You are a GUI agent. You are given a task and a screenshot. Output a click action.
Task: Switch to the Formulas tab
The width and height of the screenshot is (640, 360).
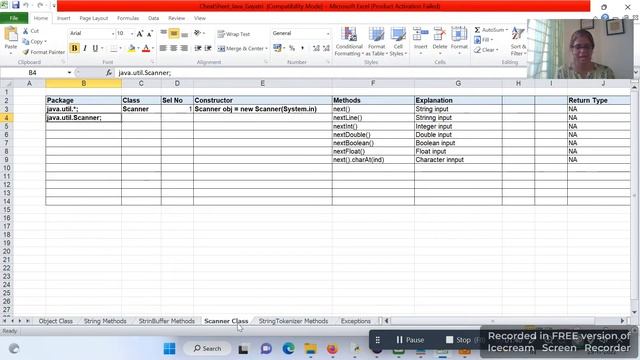point(128,18)
